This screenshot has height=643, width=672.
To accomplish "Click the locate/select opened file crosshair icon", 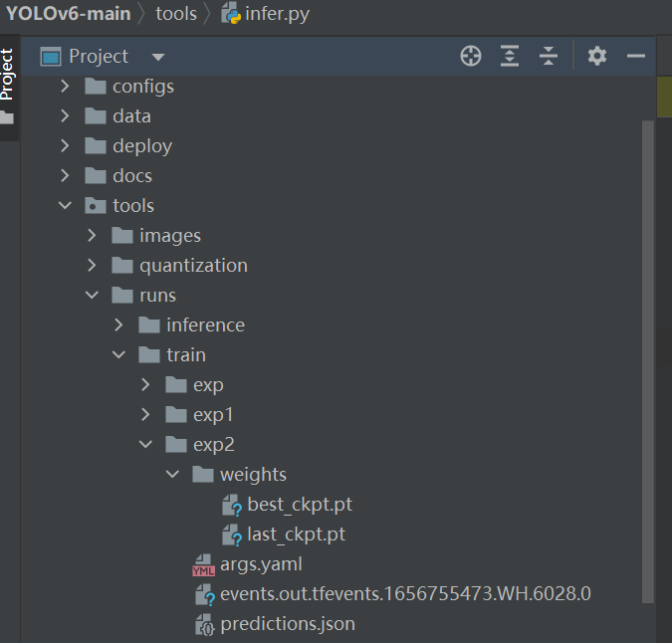I will tap(471, 56).
